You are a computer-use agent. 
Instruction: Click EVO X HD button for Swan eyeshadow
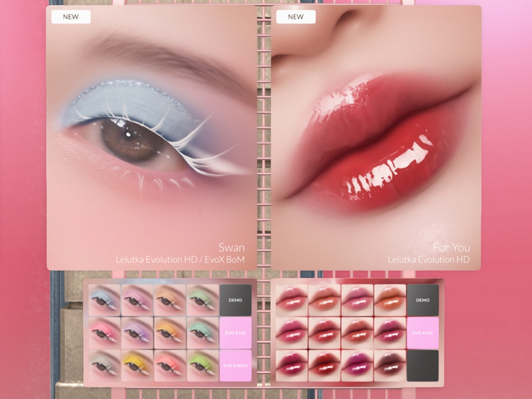(235, 333)
